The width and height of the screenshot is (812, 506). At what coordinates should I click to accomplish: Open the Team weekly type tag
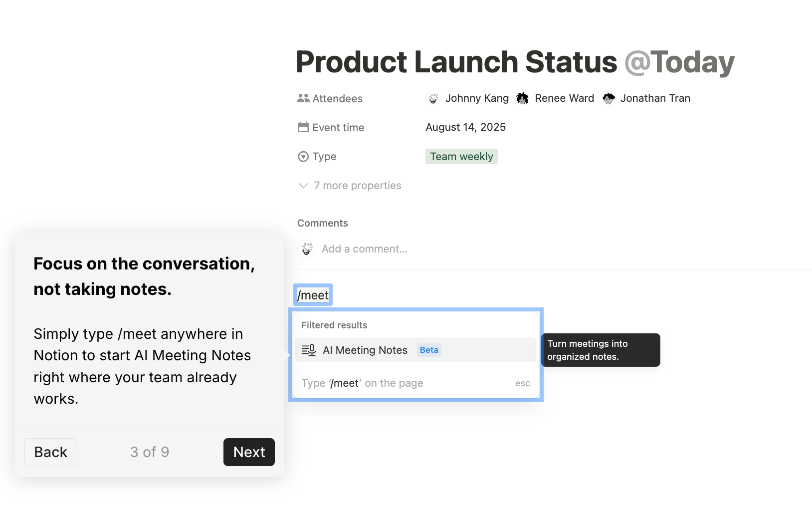point(461,157)
